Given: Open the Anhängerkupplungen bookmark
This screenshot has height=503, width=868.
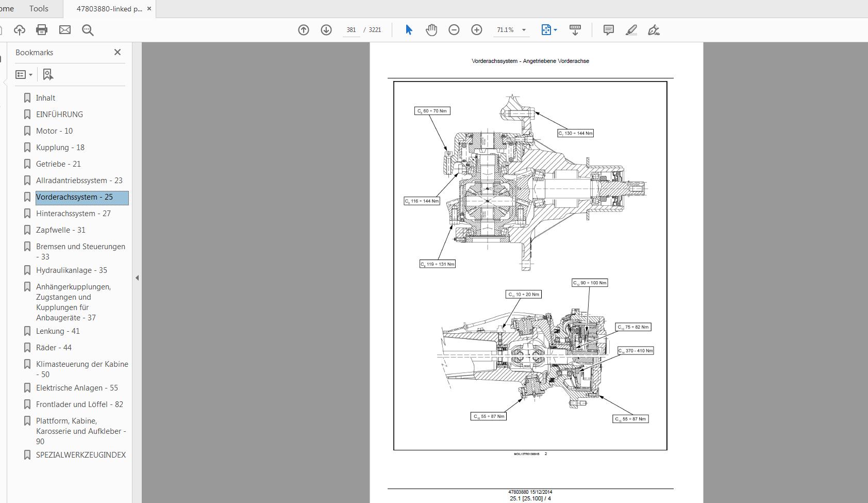Looking at the screenshot, I should coord(73,302).
